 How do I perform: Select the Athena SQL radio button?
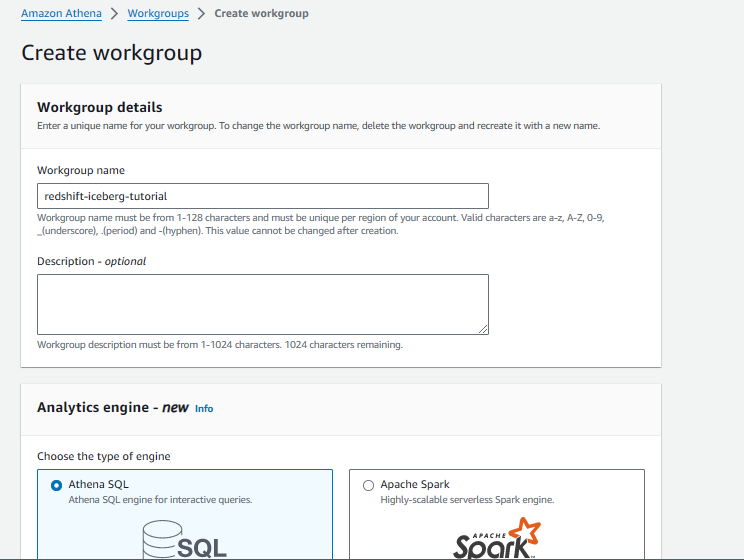[56, 485]
